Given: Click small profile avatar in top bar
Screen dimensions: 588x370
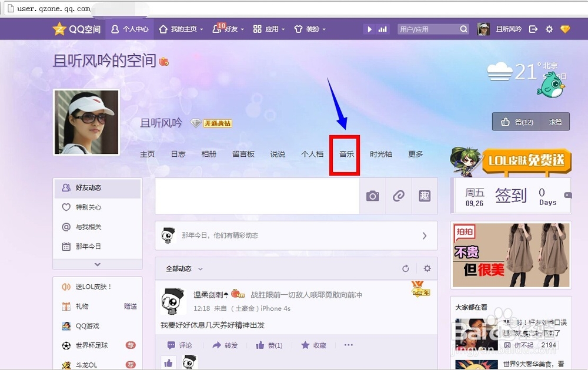Looking at the screenshot, I should (483, 29).
